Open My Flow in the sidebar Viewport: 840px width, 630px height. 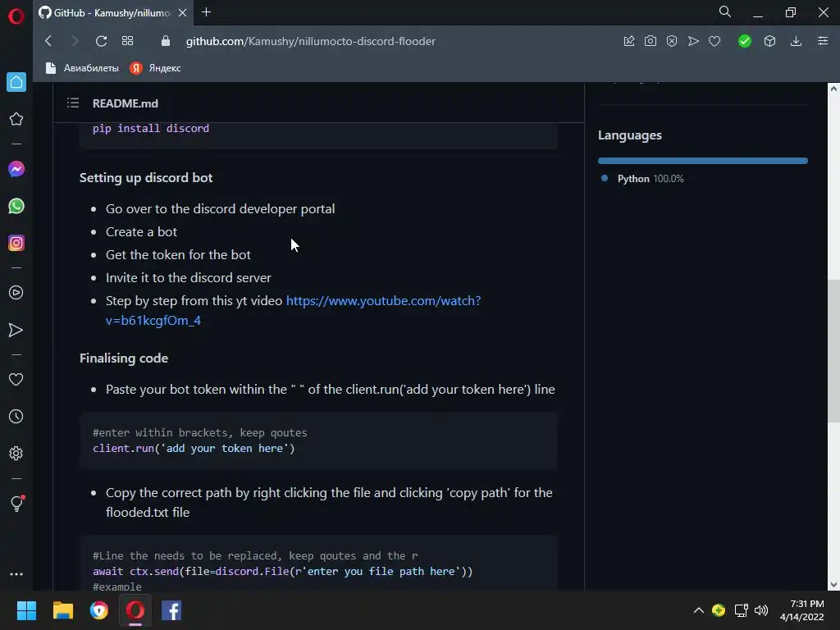pyautogui.click(x=16, y=330)
